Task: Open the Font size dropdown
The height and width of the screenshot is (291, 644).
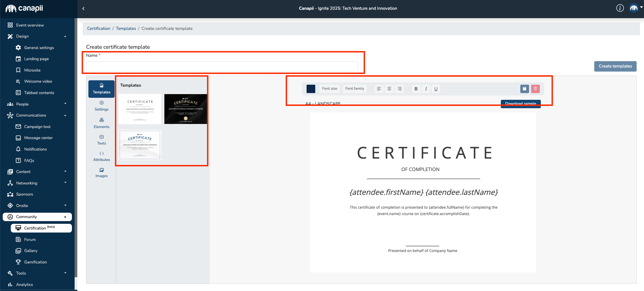Action: 329,89
